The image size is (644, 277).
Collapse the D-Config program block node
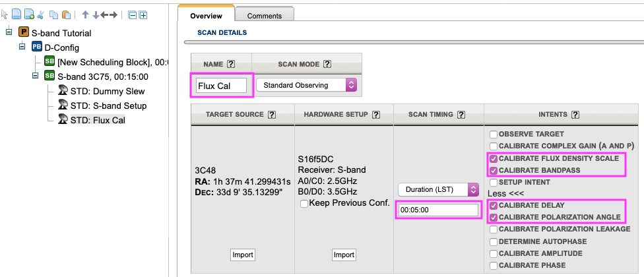22,47
